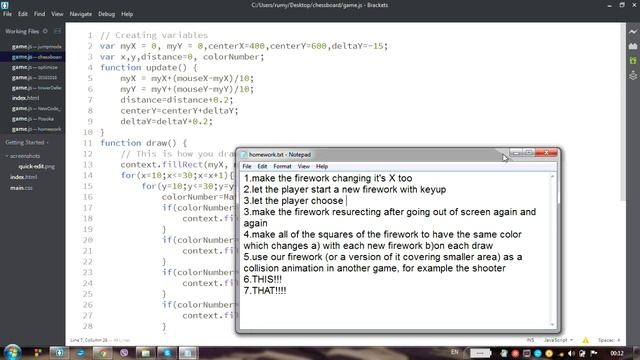Open the Brackets Help menu
Viewport: 640px width, 360px height.
127,14
